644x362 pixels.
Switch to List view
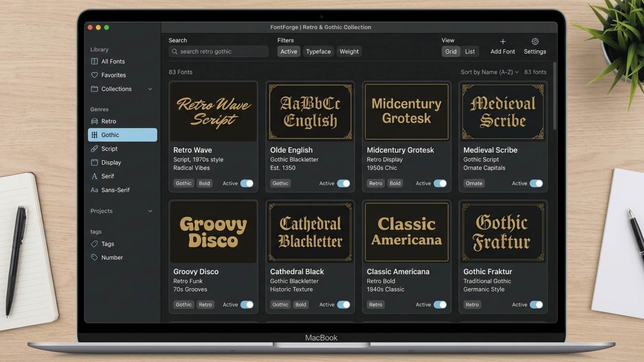click(470, 51)
